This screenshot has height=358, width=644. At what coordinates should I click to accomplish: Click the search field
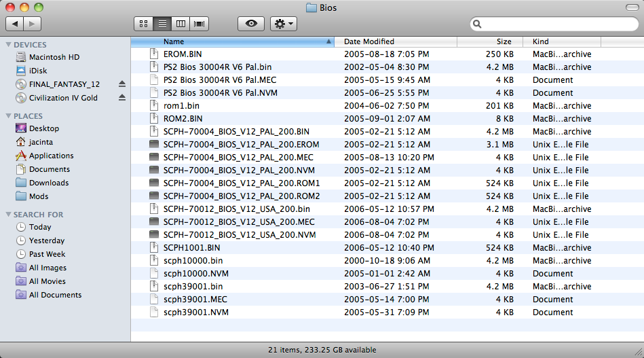tap(554, 24)
